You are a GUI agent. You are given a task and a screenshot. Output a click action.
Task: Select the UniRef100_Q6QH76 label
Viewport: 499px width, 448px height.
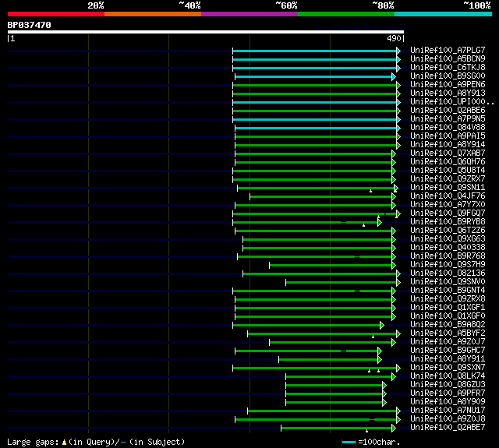click(x=448, y=162)
